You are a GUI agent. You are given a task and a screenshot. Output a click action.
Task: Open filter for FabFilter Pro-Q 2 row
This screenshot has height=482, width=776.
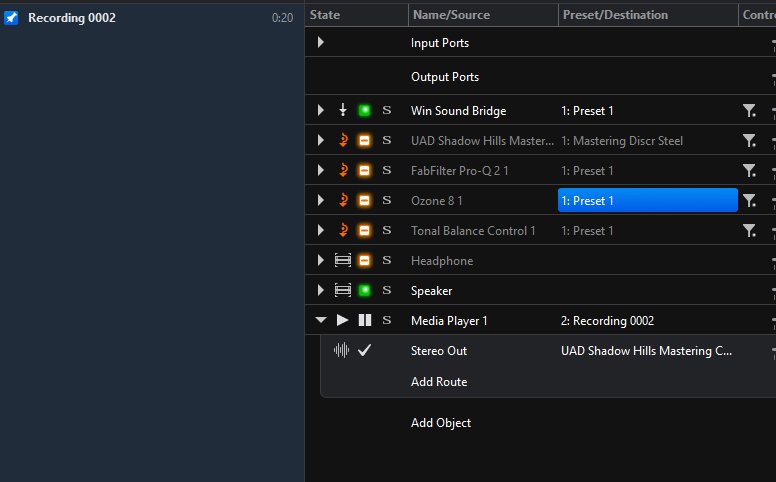749,170
